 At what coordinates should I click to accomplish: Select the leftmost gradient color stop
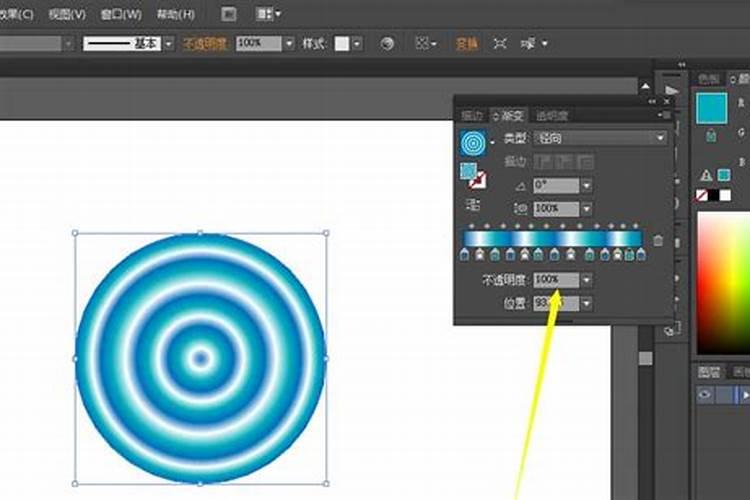464,255
